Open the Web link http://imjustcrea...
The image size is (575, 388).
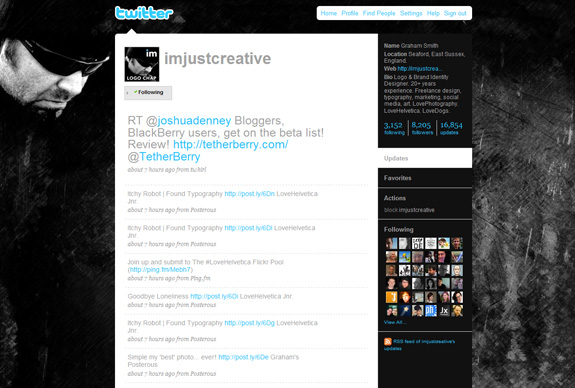coord(420,69)
